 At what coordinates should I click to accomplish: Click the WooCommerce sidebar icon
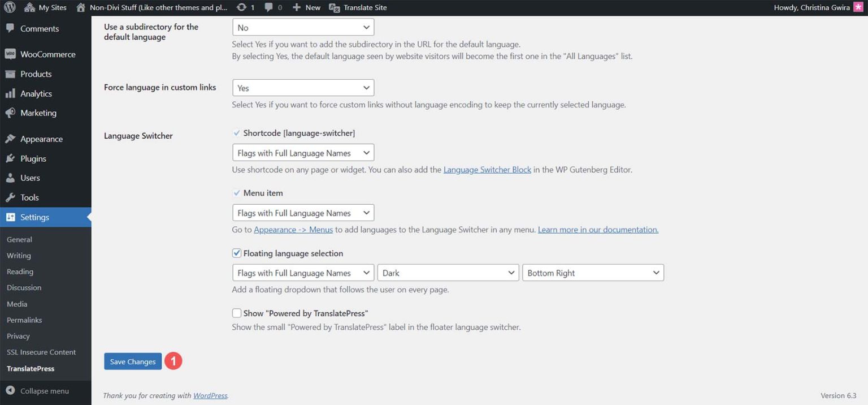(10, 54)
